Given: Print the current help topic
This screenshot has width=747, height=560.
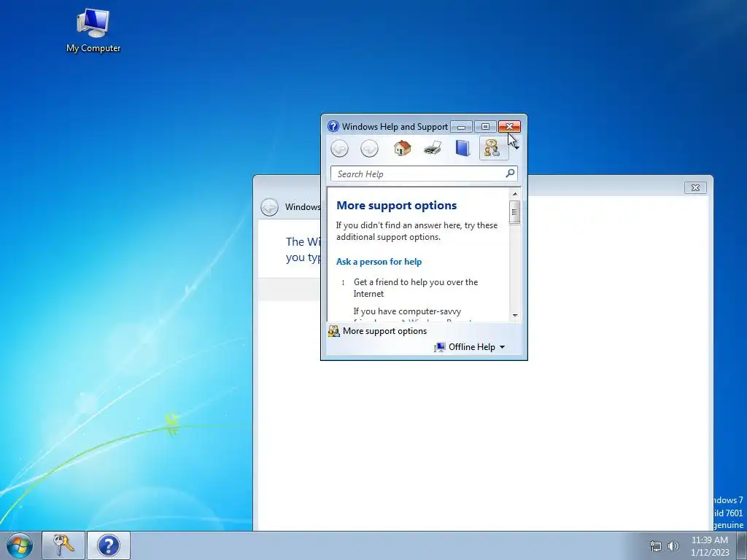Looking at the screenshot, I should [432, 149].
